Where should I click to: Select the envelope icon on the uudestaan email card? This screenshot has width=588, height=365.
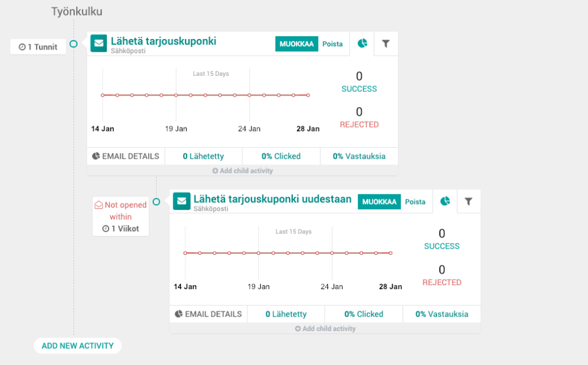tap(181, 201)
